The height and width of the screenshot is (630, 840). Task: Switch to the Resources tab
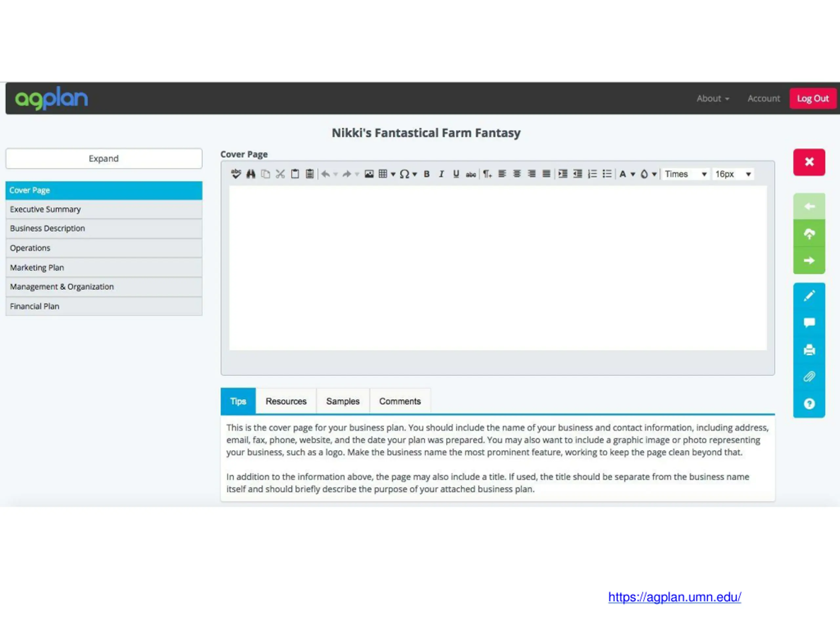[286, 401]
